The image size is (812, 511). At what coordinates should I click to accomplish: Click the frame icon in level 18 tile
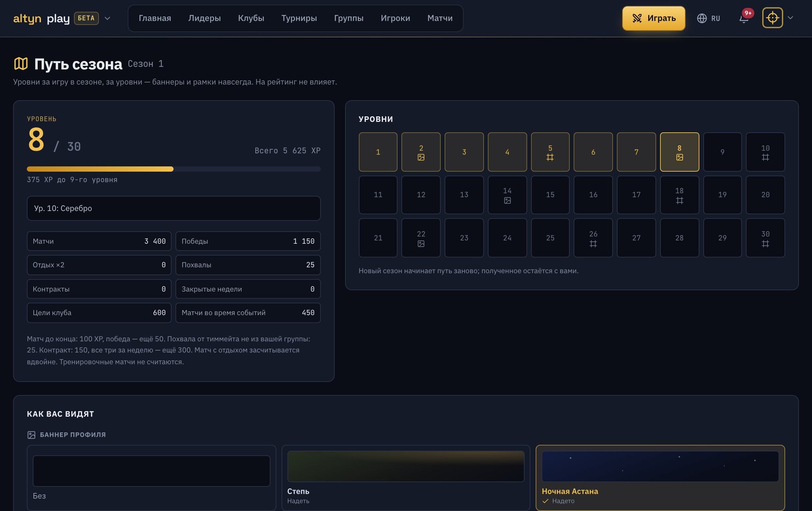pyautogui.click(x=679, y=200)
